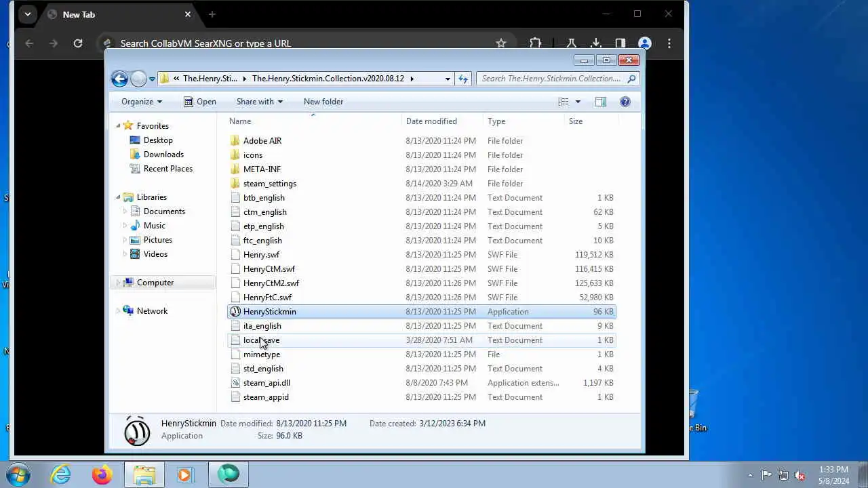Select the Henry.swf file icon

235,255
